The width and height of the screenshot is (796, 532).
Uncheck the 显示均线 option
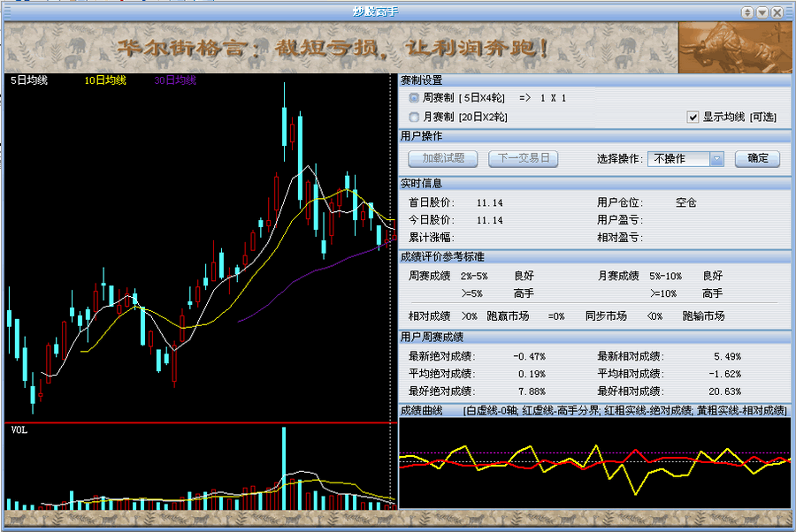(692, 116)
